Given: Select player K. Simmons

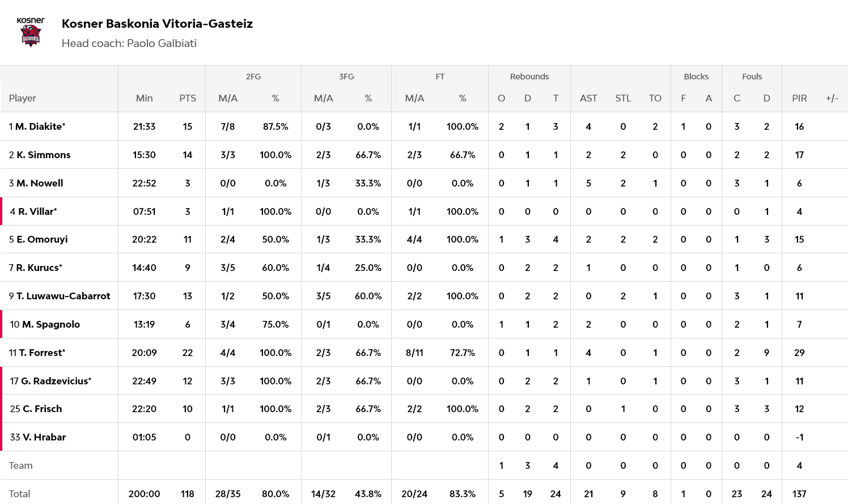Looking at the screenshot, I should [43, 155].
